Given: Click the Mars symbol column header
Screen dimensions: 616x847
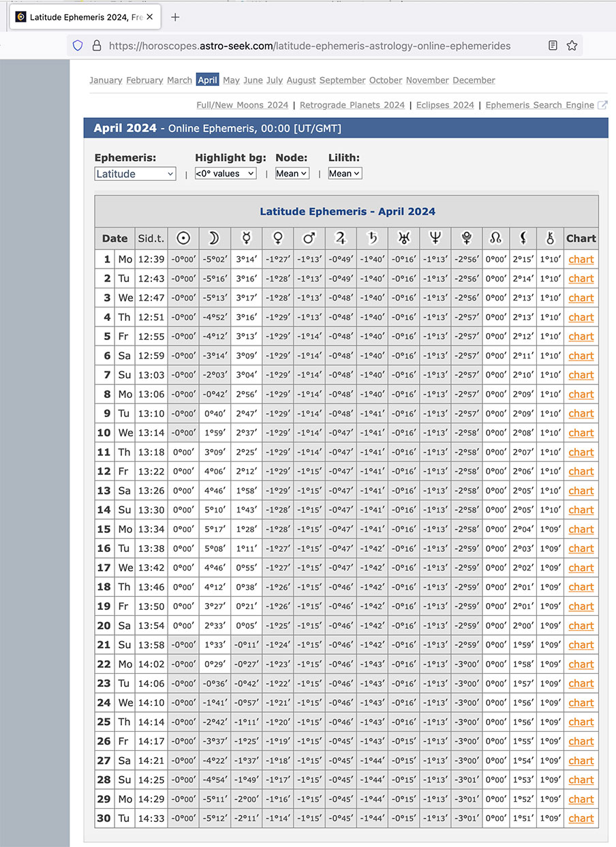Looking at the screenshot, I should (x=309, y=238).
